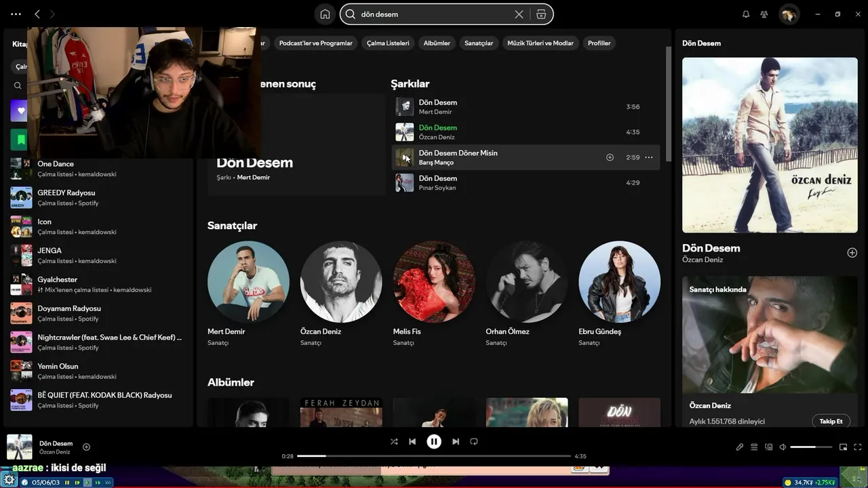Open One Dance playlist in library
This screenshot has height=488, width=868.
98,168
